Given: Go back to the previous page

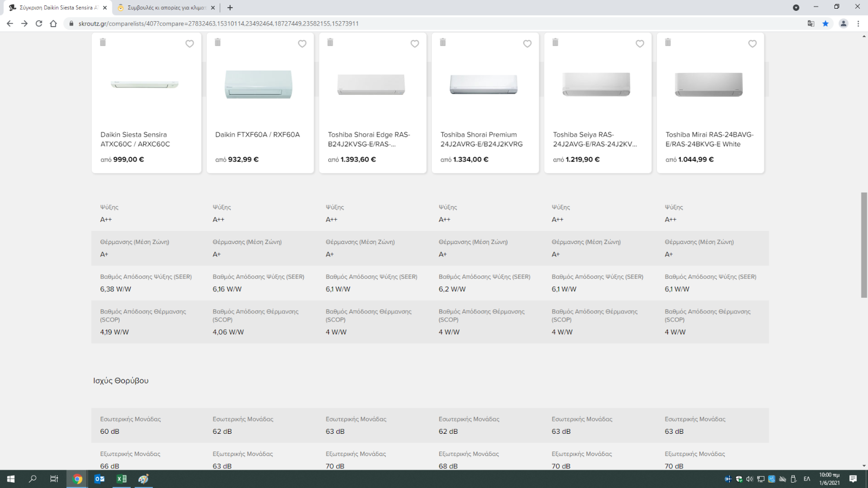Looking at the screenshot, I should click(x=10, y=23).
